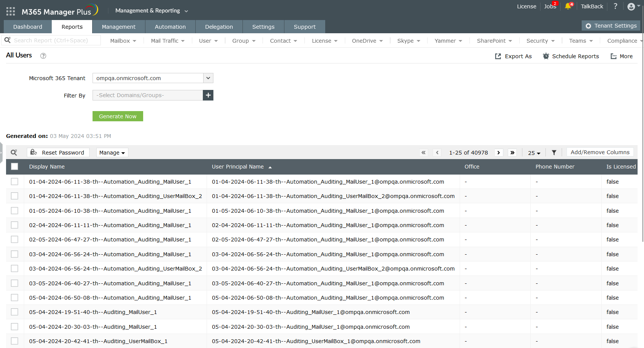Open the table filter funnel icon
644x348 pixels.
tap(554, 153)
